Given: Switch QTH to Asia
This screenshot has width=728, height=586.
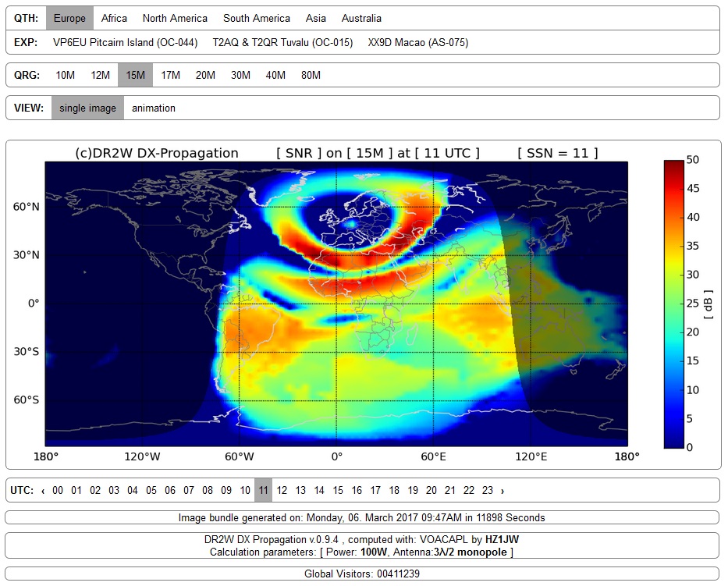Looking at the screenshot, I should pyautogui.click(x=316, y=18).
